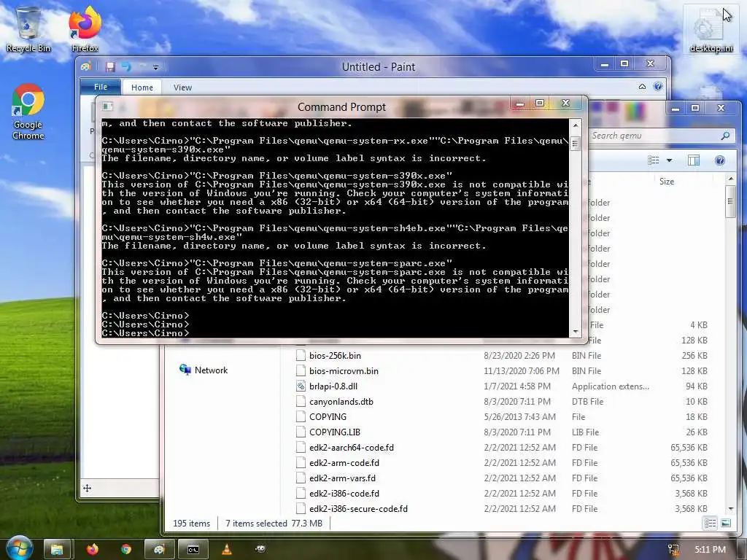Click the Paint application icon in its title bar
747x560 pixels.
coord(86,66)
